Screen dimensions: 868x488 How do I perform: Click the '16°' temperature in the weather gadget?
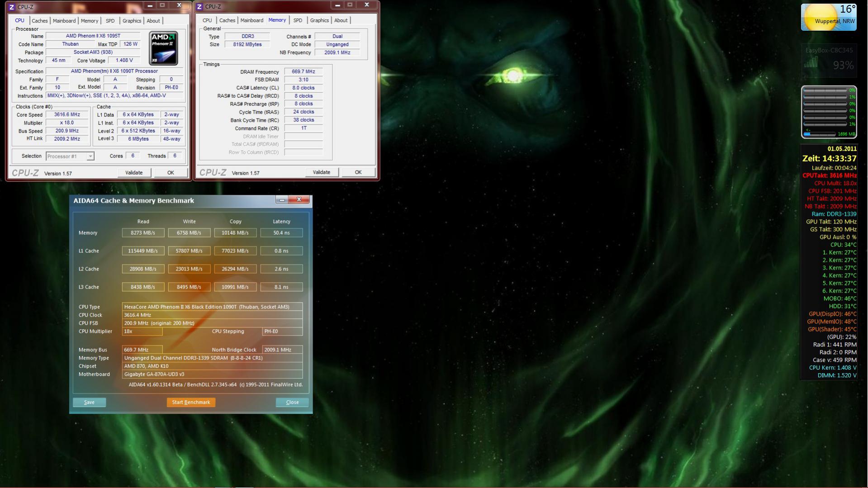(847, 9)
